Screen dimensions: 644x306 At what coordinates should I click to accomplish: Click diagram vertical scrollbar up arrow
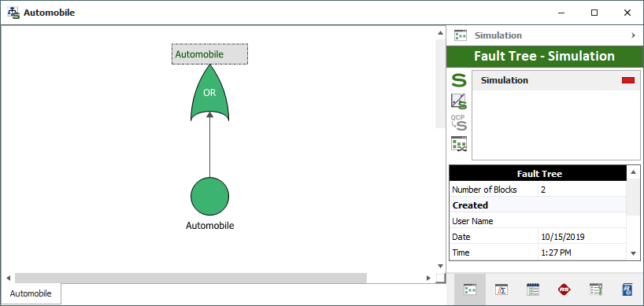click(x=440, y=33)
